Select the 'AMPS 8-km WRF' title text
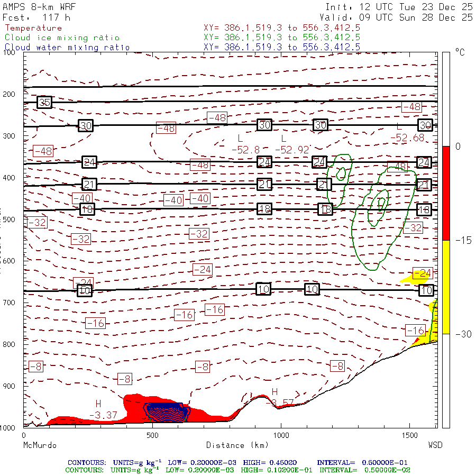Screen dimensions: 476x476 (x=39, y=7)
